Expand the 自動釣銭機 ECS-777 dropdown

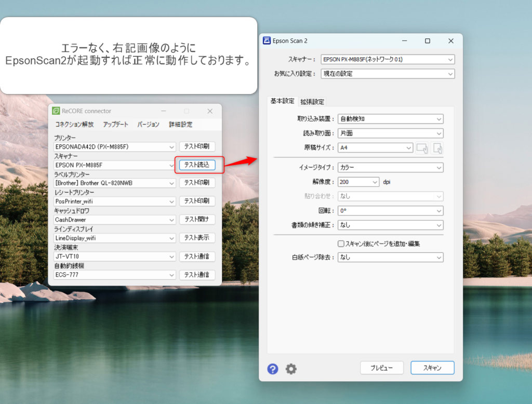(x=115, y=275)
